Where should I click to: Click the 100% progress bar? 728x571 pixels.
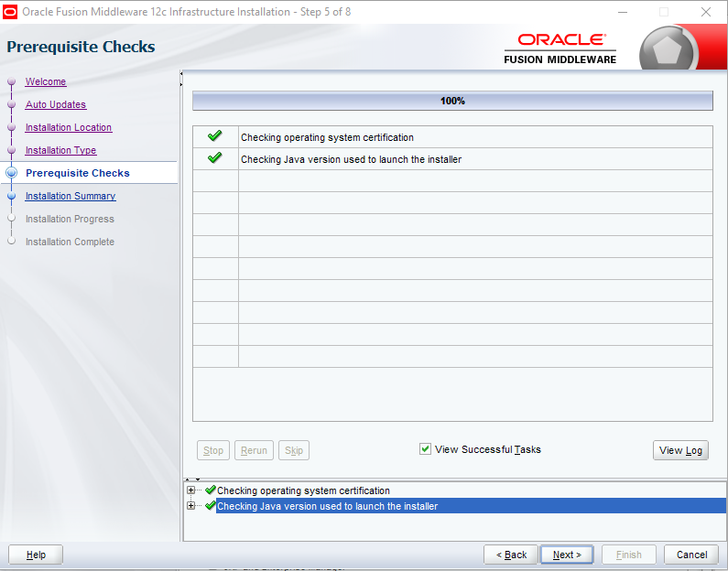[452, 101]
